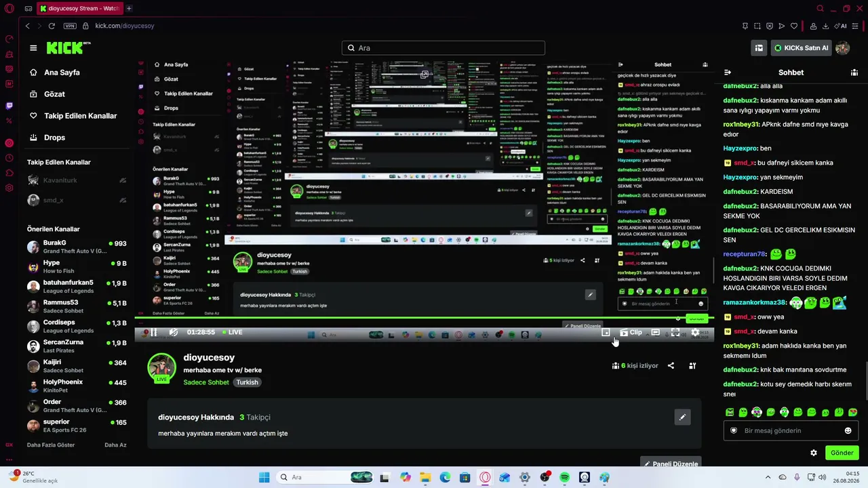Edit the dioyucesoy Hakkında panel pencil
Image resolution: width=868 pixels, height=488 pixels.
[682, 417]
